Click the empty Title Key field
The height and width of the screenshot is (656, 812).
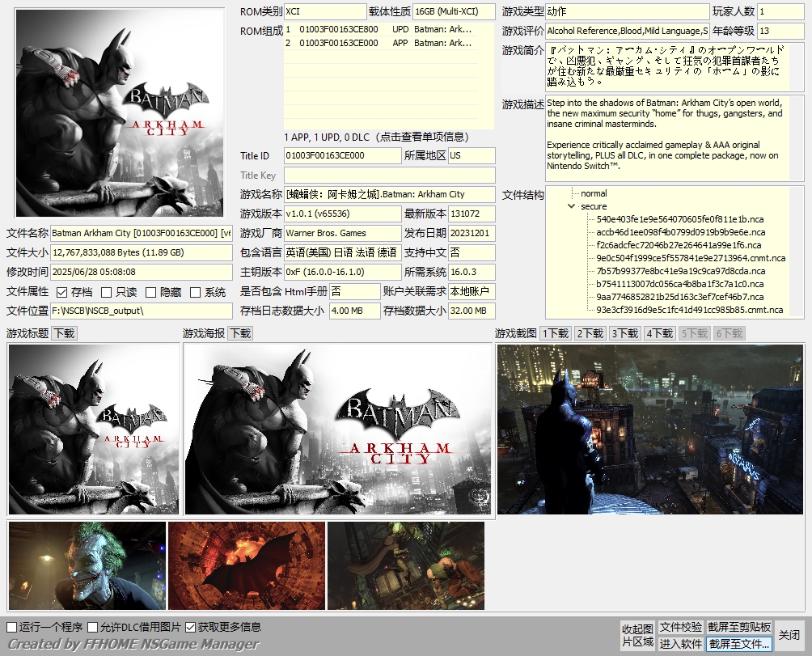tap(390, 175)
